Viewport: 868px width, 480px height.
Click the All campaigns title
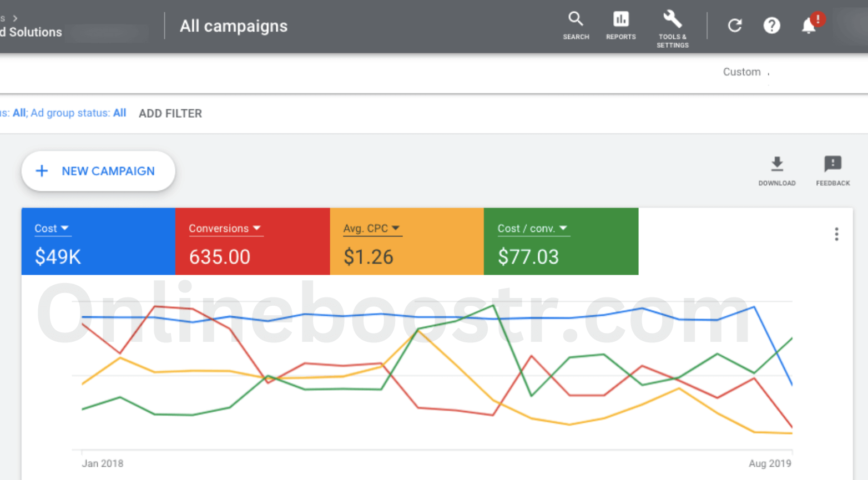[233, 26]
